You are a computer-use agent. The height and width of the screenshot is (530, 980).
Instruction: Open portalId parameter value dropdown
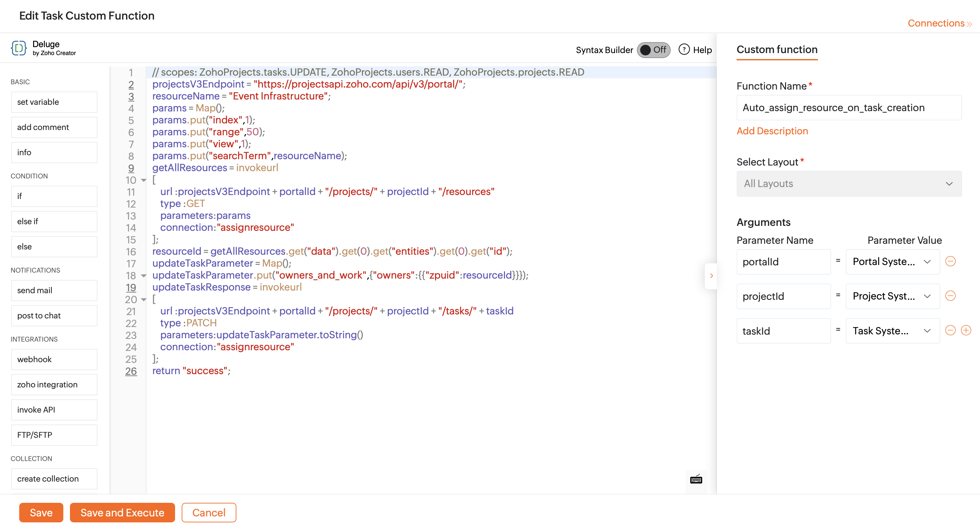pos(892,262)
